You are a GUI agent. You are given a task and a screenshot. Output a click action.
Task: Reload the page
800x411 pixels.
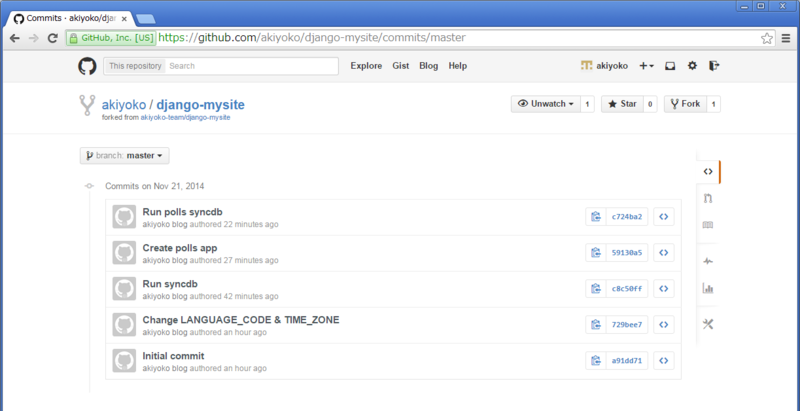click(52, 38)
